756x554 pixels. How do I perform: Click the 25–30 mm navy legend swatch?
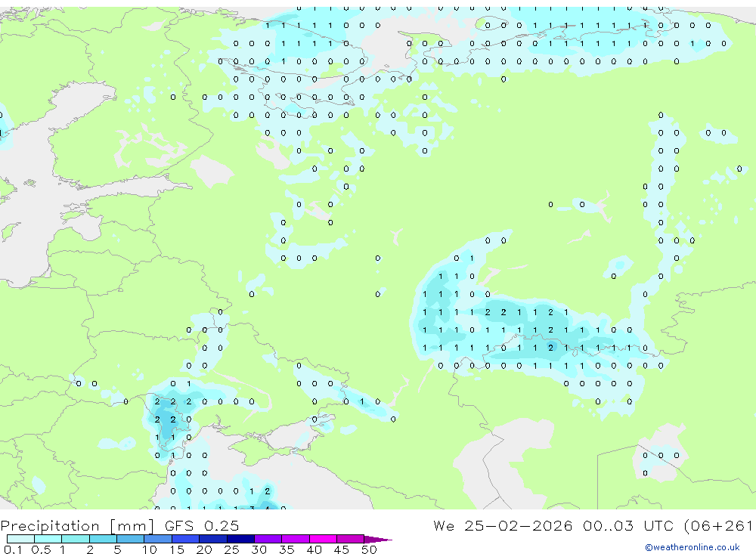[240, 539]
